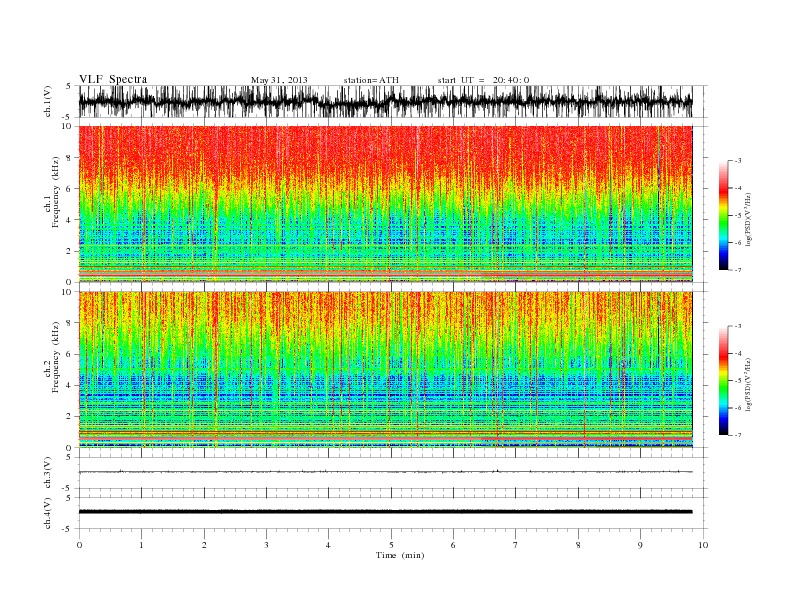This screenshot has height=612, width=792.
Task: Click the "8" kHz tick on ch.1 frequency axis
Action: click(69, 157)
